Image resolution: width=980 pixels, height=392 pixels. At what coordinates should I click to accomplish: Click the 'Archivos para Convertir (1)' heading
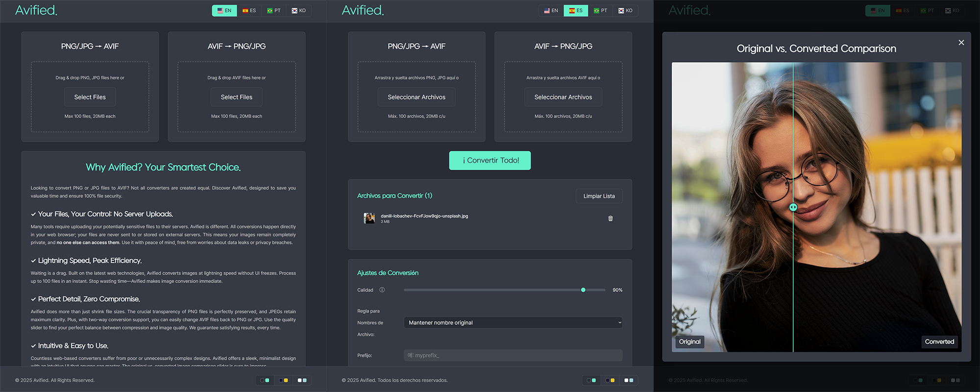(x=394, y=196)
